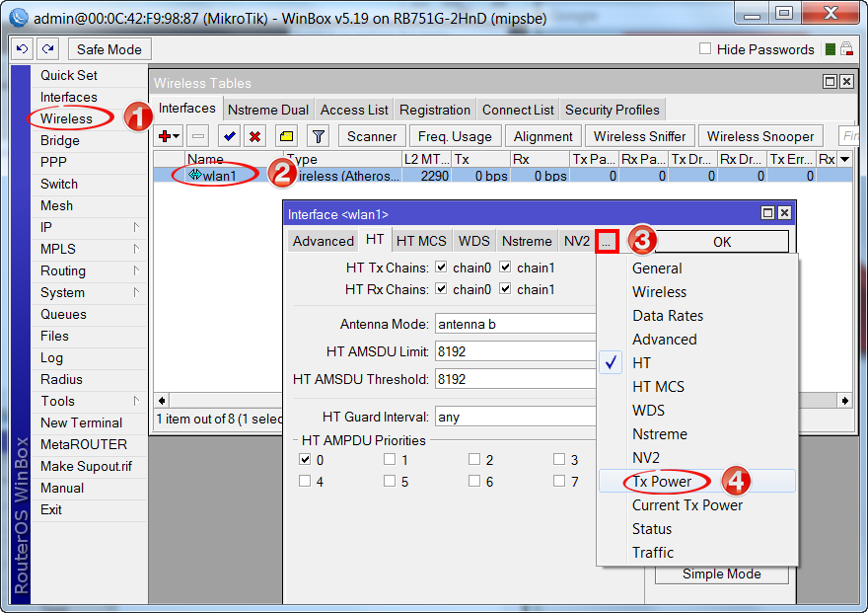Click the blue checkmark enable icon
The width and height of the screenshot is (868, 613).
[229, 136]
